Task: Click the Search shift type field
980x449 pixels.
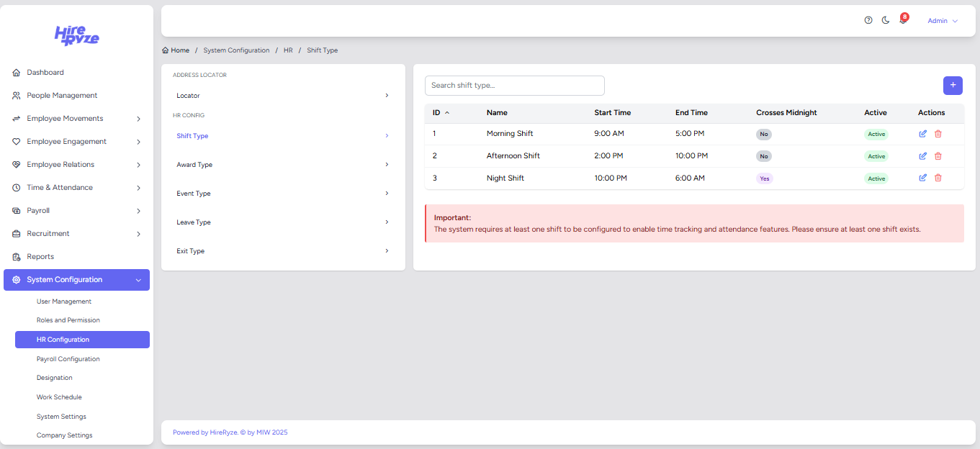Action: click(514, 86)
